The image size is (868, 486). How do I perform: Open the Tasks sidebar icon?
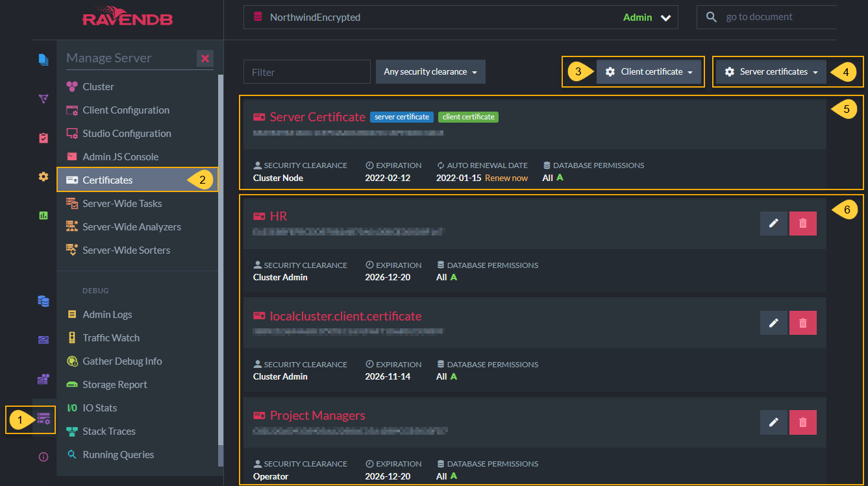(43, 138)
